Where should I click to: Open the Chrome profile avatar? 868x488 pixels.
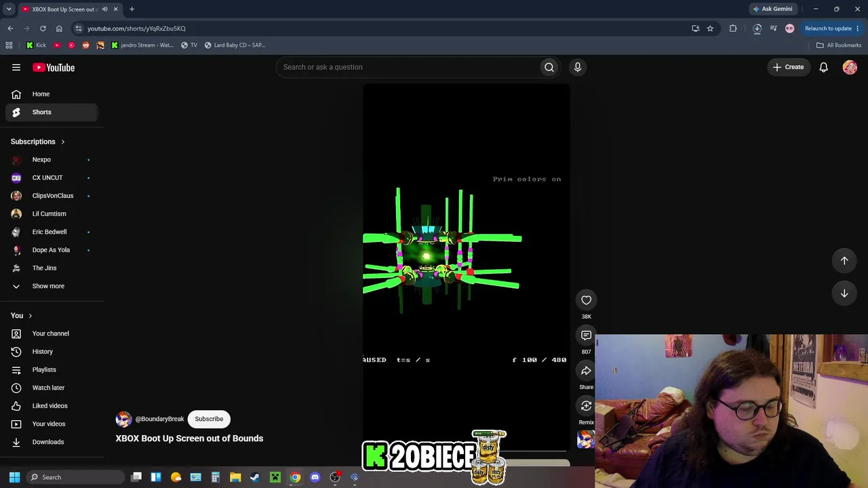[x=789, y=28]
